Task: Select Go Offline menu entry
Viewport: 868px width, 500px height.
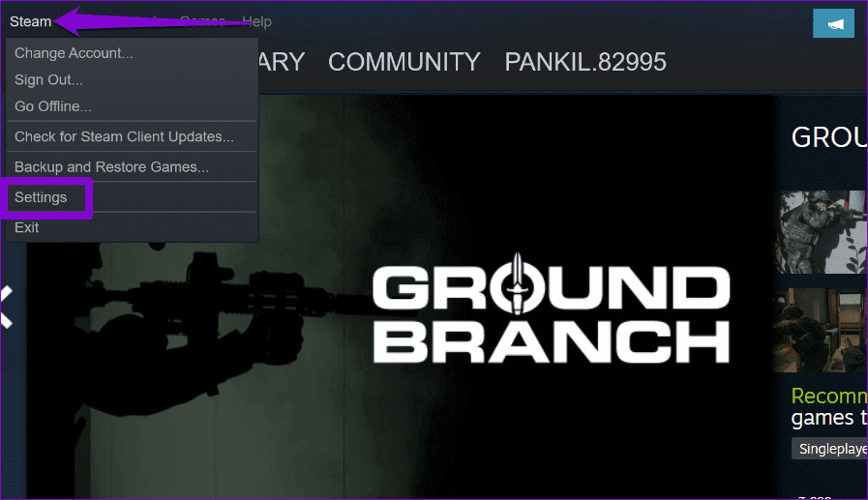Action: pyautogui.click(x=132, y=106)
